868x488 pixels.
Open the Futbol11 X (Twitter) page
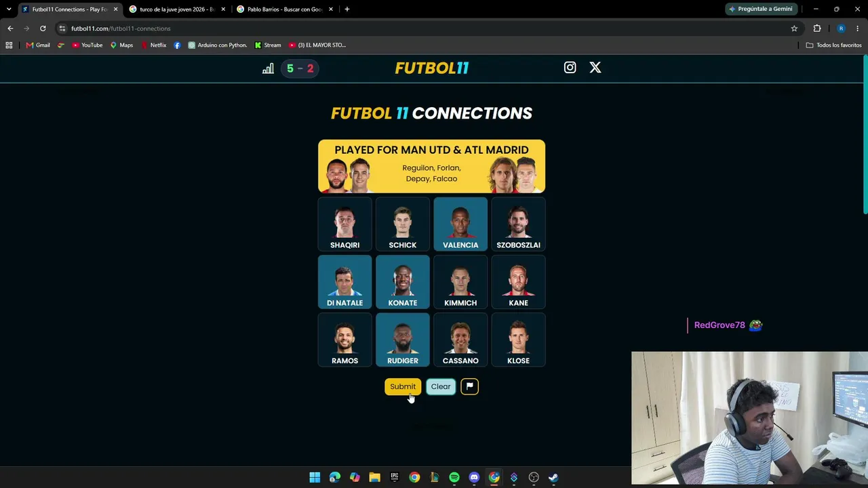click(x=595, y=68)
